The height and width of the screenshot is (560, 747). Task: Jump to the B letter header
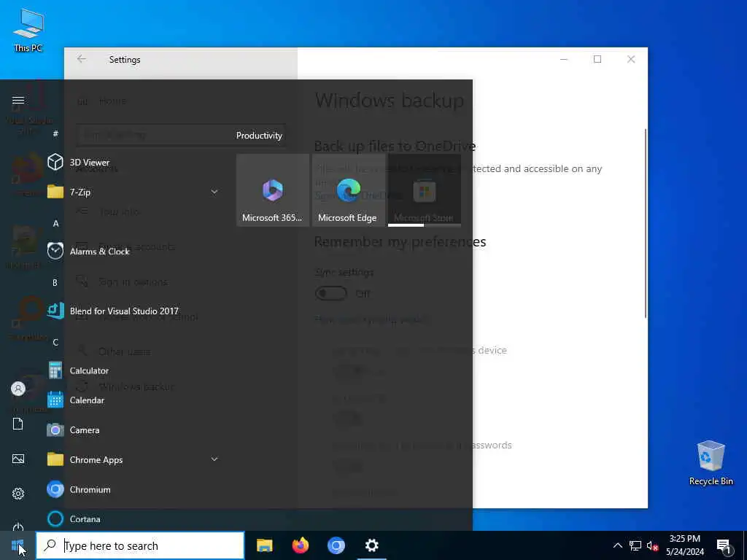pyautogui.click(x=55, y=283)
